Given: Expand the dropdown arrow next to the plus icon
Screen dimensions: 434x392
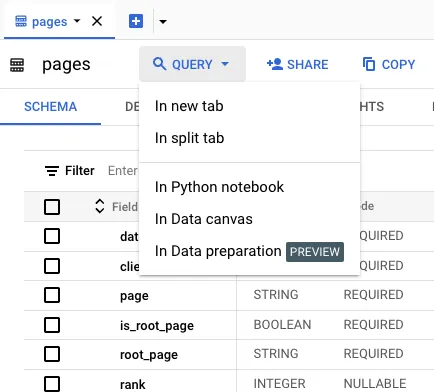Looking at the screenshot, I should click(163, 22).
